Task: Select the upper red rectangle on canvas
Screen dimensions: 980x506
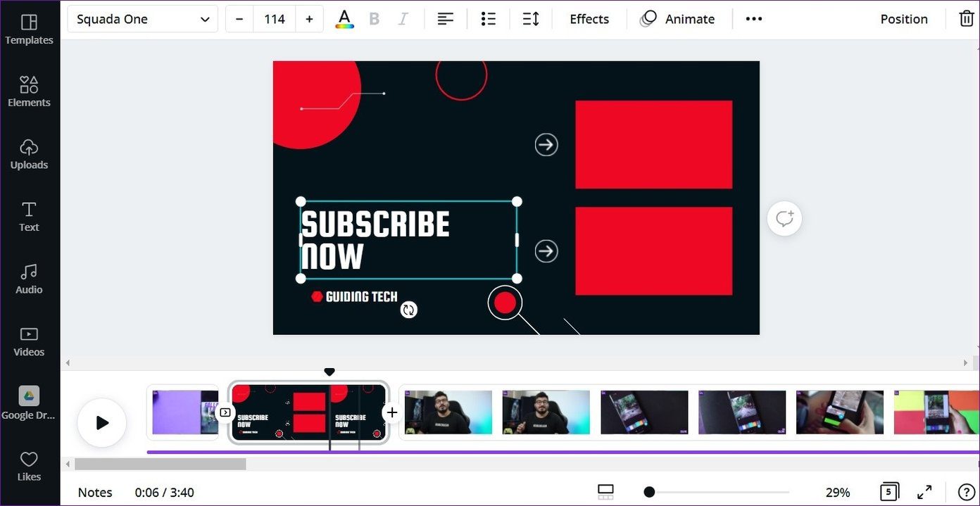Action: (653, 144)
